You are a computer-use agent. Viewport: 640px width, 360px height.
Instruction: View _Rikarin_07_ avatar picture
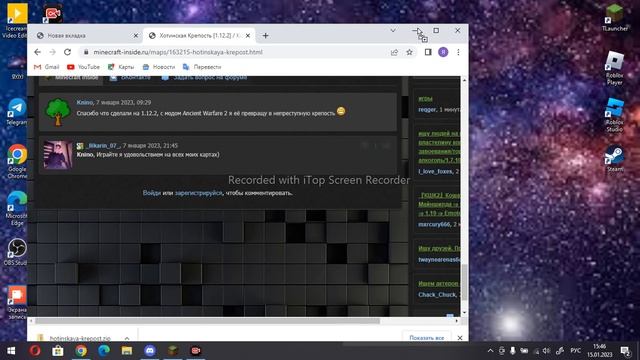[58, 155]
